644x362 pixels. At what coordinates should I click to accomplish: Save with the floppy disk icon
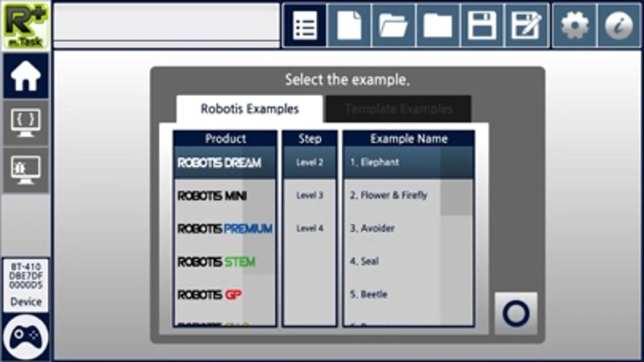[x=481, y=25]
